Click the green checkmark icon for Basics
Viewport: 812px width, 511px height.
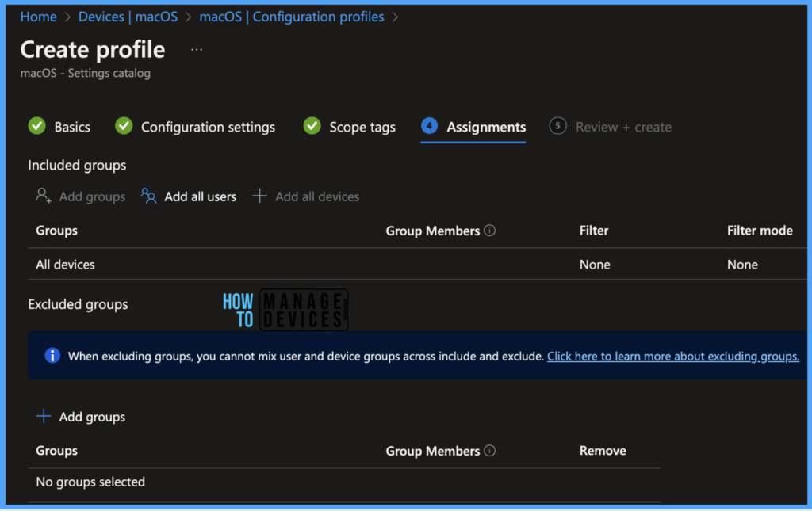point(36,126)
